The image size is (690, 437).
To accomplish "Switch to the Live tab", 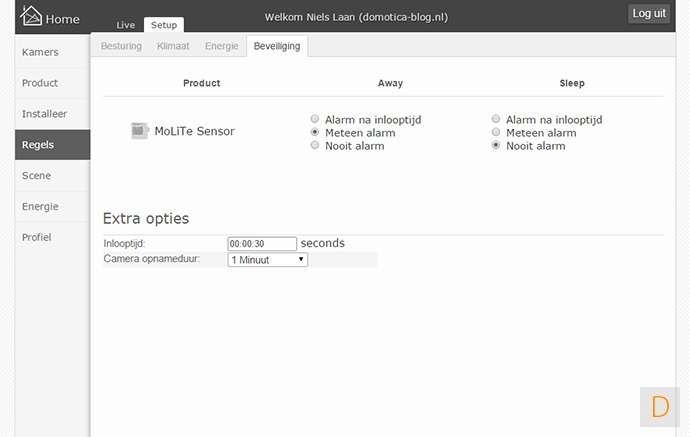I will [126, 25].
